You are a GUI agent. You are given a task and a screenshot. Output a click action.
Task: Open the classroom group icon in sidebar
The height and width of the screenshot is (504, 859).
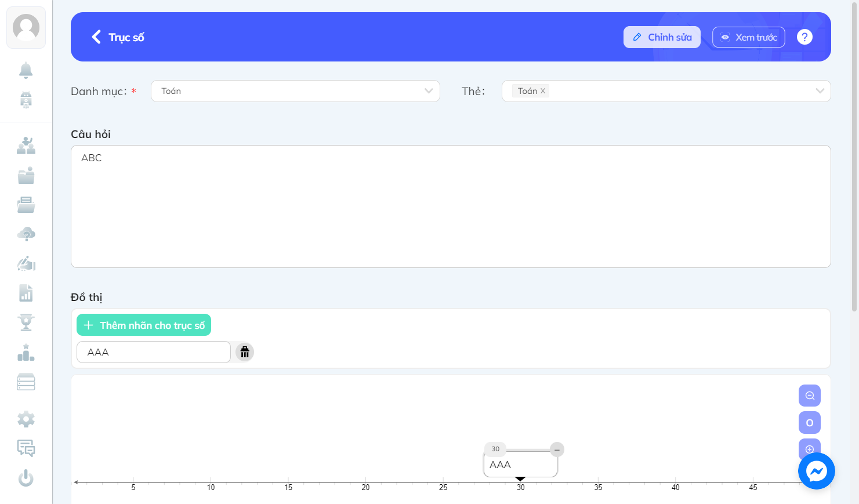pos(26,145)
